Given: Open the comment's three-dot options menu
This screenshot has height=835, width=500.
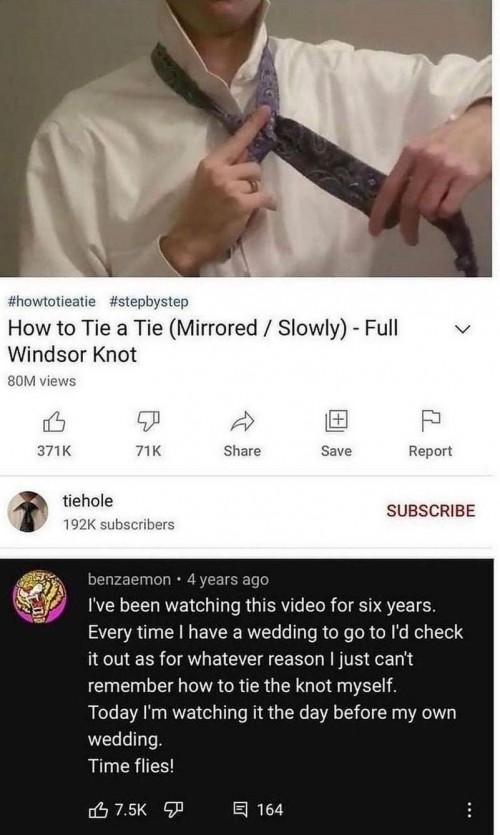Looking at the screenshot, I should point(469,810).
